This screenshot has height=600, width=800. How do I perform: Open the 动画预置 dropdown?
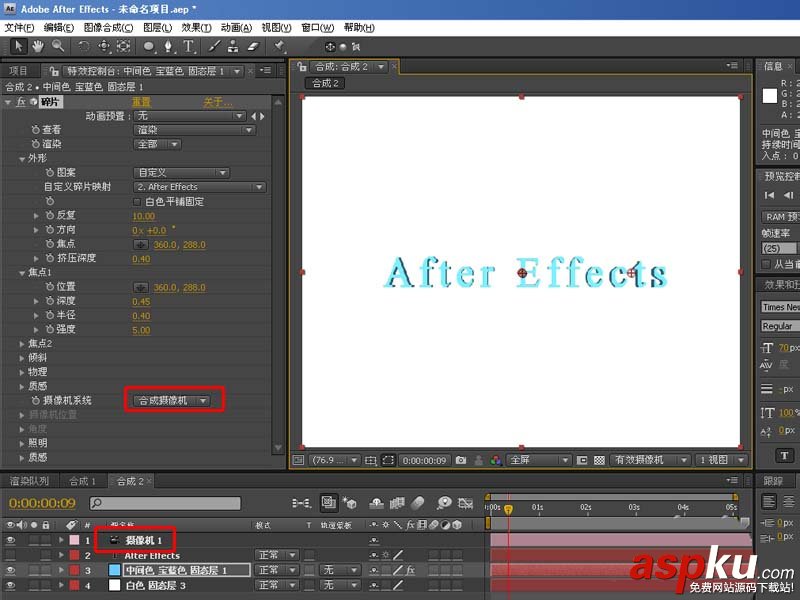click(189, 116)
